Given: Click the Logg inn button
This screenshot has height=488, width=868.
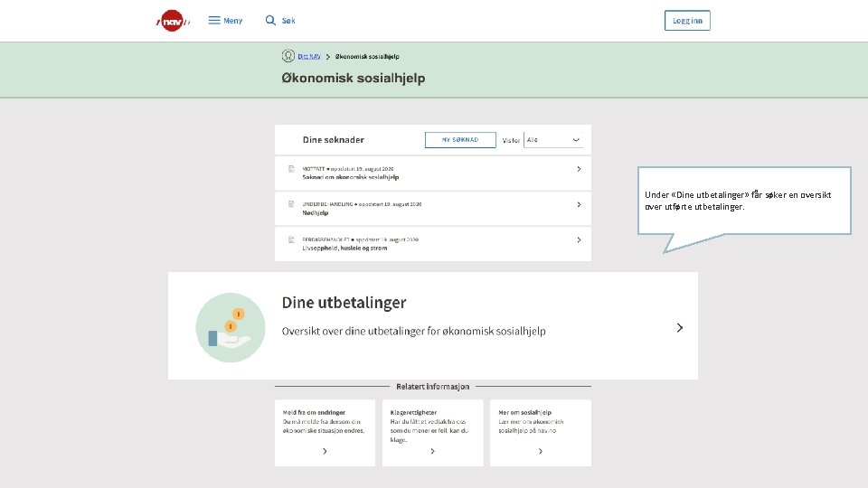Looking at the screenshot, I should coord(687,21).
